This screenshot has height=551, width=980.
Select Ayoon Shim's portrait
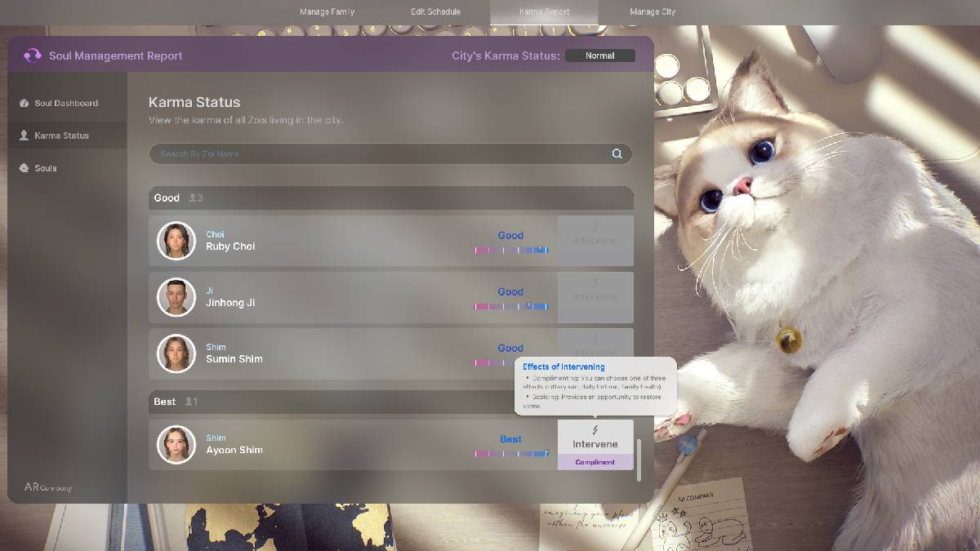(x=176, y=445)
